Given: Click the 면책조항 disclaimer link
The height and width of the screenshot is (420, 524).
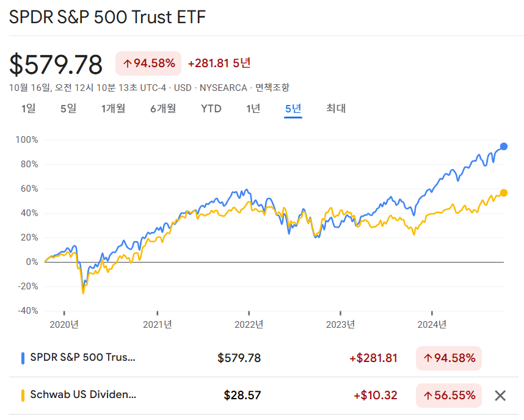Looking at the screenshot, I should pos(272,88).
